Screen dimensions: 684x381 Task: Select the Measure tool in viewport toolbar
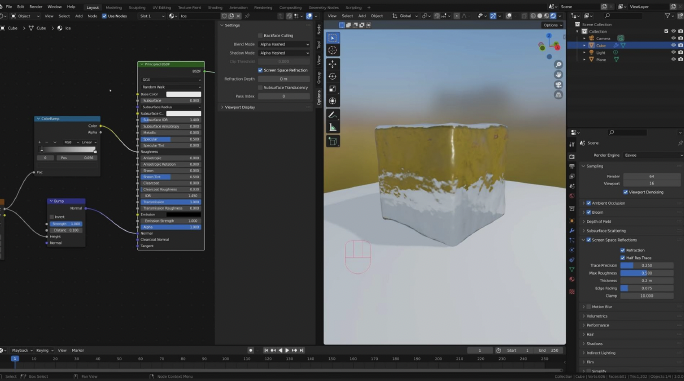point(332,127)
